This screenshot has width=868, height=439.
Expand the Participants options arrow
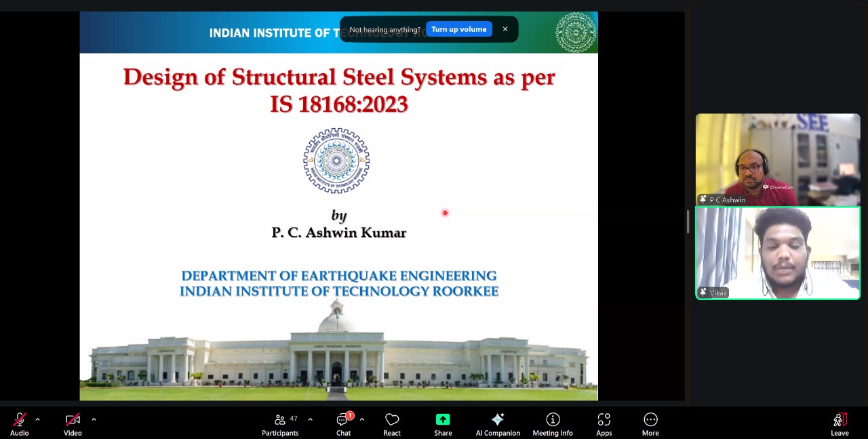click(x=310, y=419)
